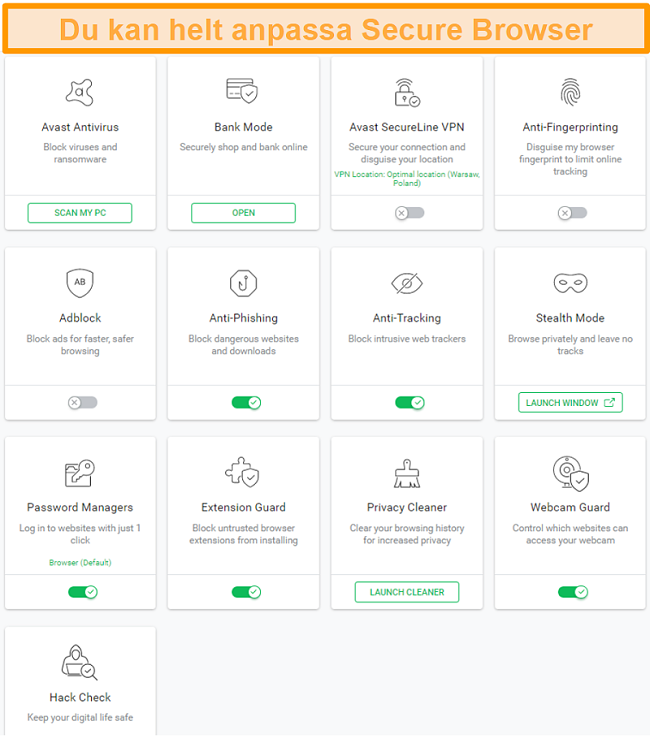Click the Avast SecureLine VPN title
This screenshot has width=650, height=756.
coord(406,127)
